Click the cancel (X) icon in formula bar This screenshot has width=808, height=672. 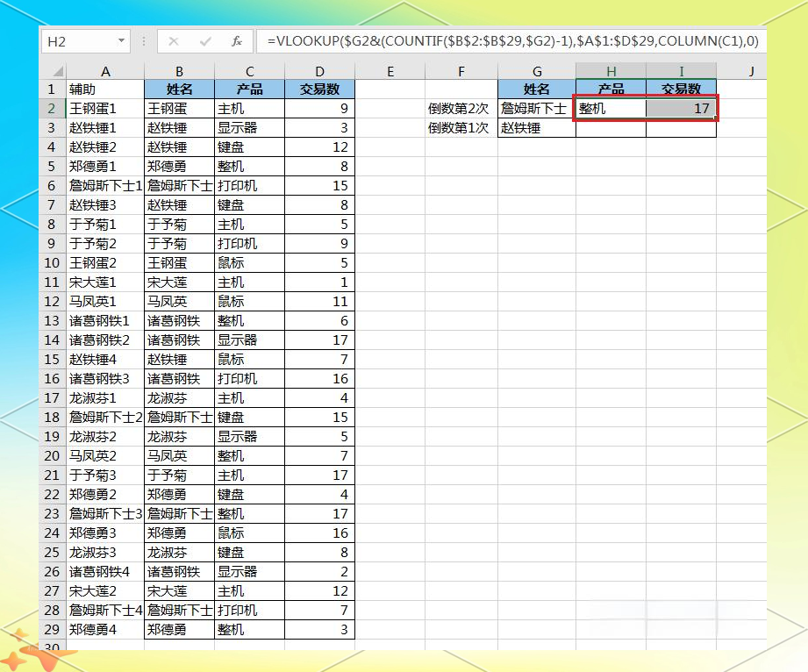[174, 41]
